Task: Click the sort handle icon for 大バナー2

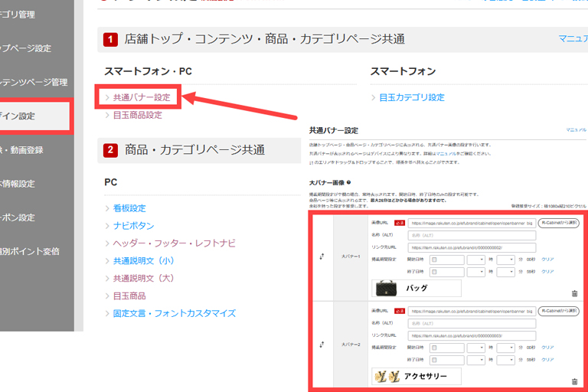Action: pyautogui.click(x=322, y=345)
